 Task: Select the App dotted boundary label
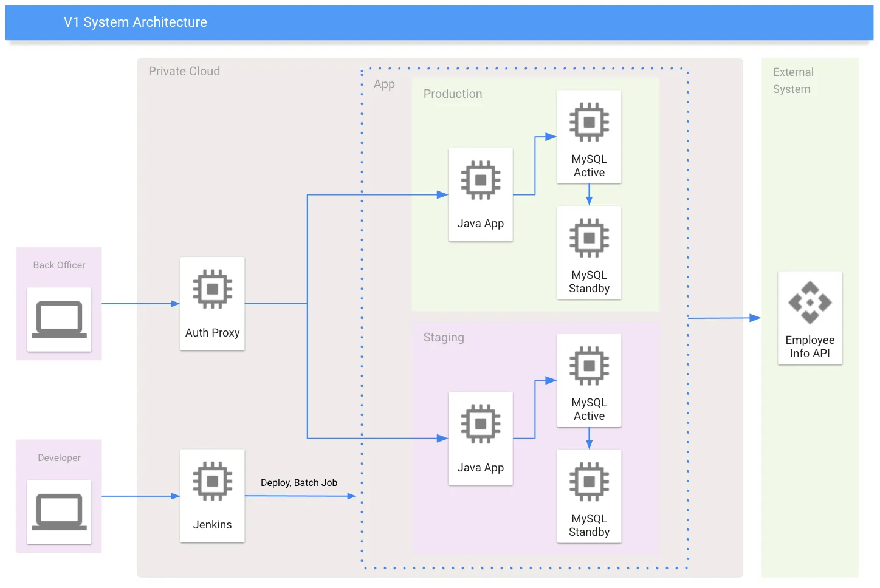pos(384,84)
